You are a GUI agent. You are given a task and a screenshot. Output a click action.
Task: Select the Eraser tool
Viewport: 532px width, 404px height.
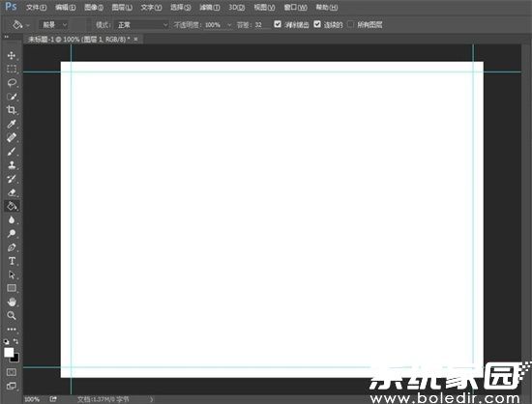(x=12, y=192)
